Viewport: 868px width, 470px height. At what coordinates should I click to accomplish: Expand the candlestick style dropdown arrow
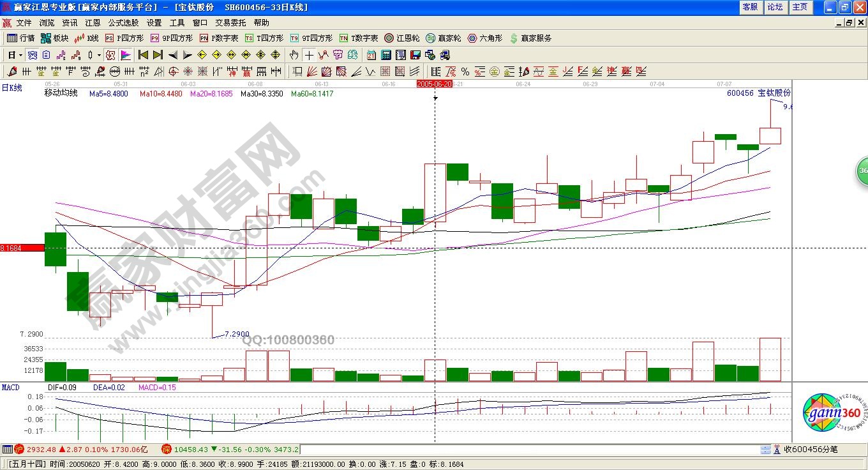coord(99,55)
